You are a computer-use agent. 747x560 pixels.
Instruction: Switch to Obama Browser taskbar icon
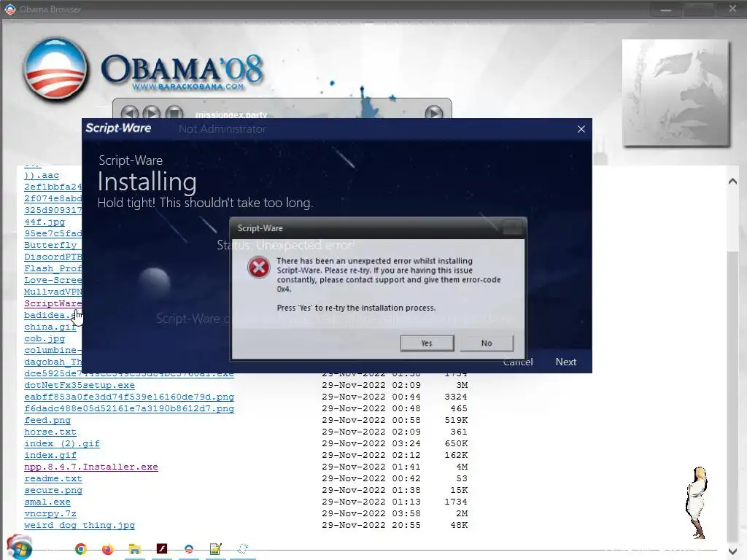[x=189, y=549]
